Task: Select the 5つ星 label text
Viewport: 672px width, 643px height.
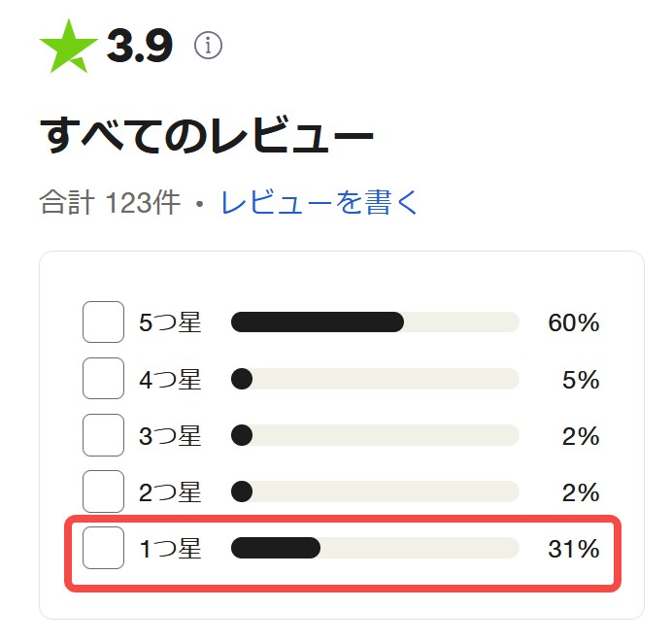Action: pyautogui.click(x=170, y=322)
